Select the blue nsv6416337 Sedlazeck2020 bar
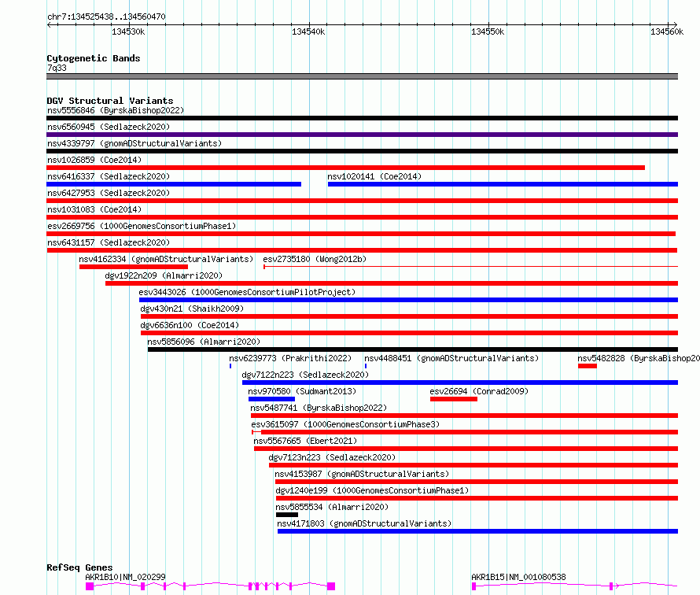 click(x=174, y=184)
